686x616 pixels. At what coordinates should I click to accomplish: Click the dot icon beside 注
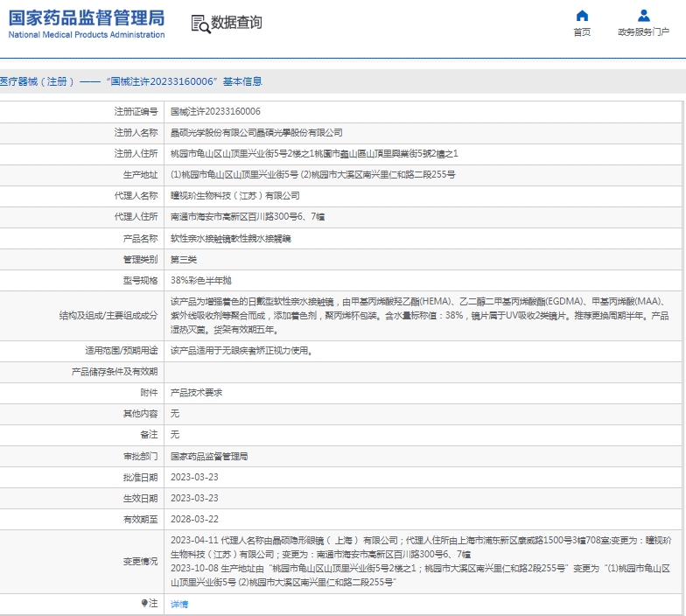point(144,603)
